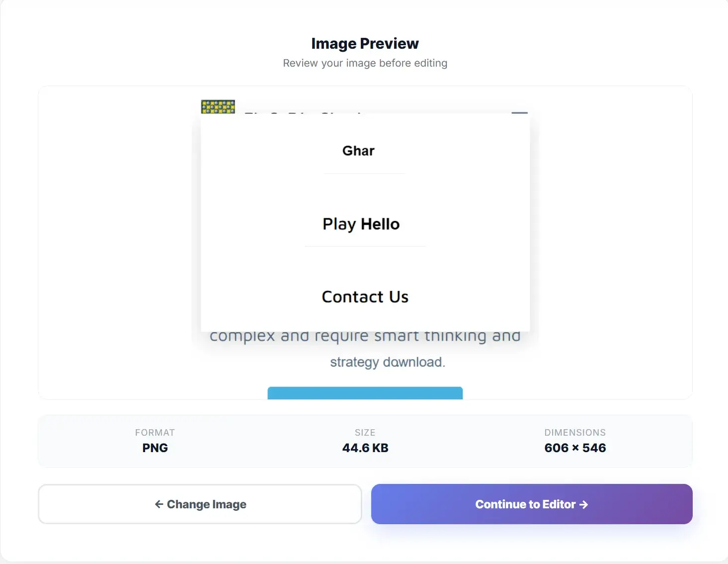Choose Contact Us in the previewed menu
Viewport: 728px width, 564px height.
tap(365, 297)
